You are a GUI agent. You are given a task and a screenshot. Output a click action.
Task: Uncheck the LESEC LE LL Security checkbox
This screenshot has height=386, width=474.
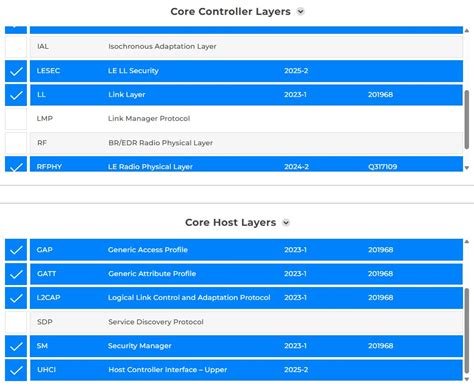[x=16, y=71]
